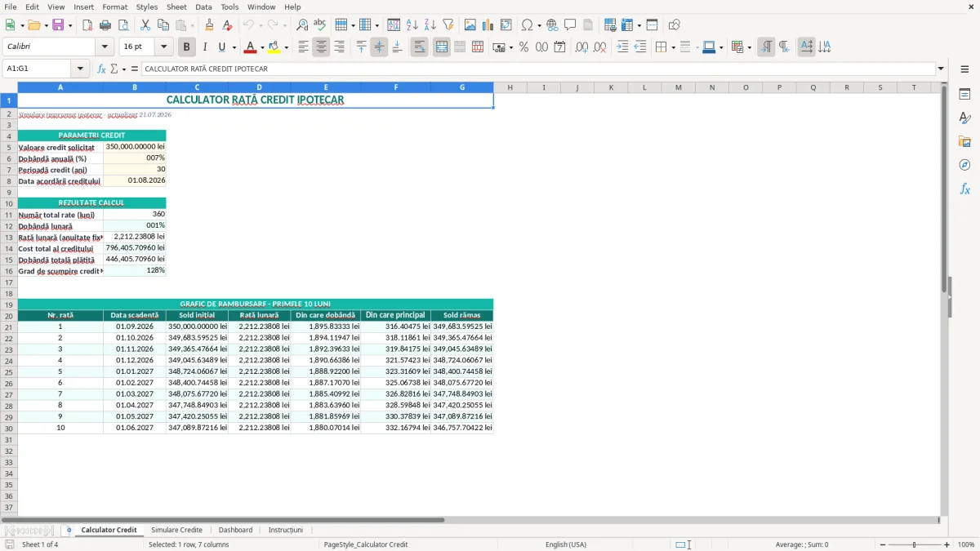Screen dimensions: 980x551
Task: Cut selection with scissors icon
Action: pos(145,25)
